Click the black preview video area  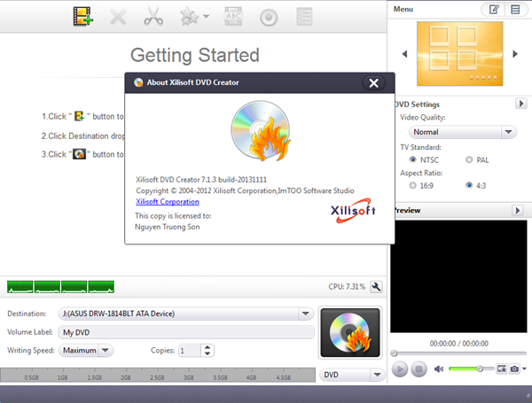click(x=458, y=276)
